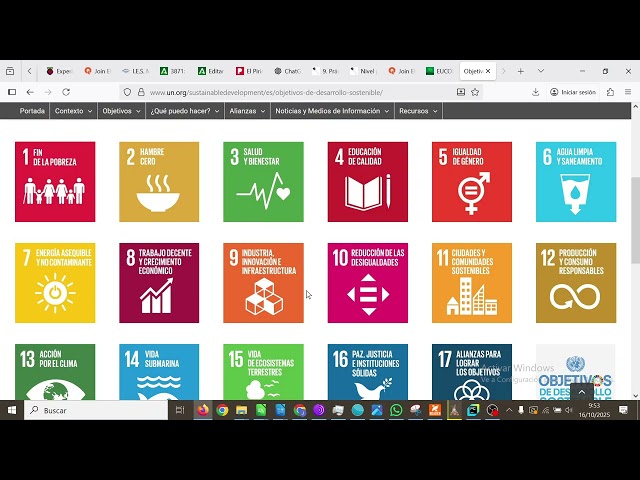640x480 pixels.
Task: Click the scroll-to-top arrow button
Action: click(582, 392)
